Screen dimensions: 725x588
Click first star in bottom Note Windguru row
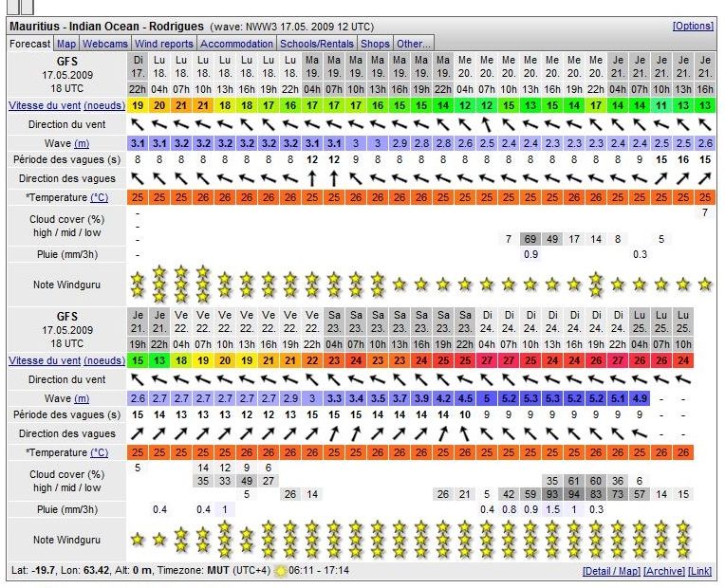138,539
